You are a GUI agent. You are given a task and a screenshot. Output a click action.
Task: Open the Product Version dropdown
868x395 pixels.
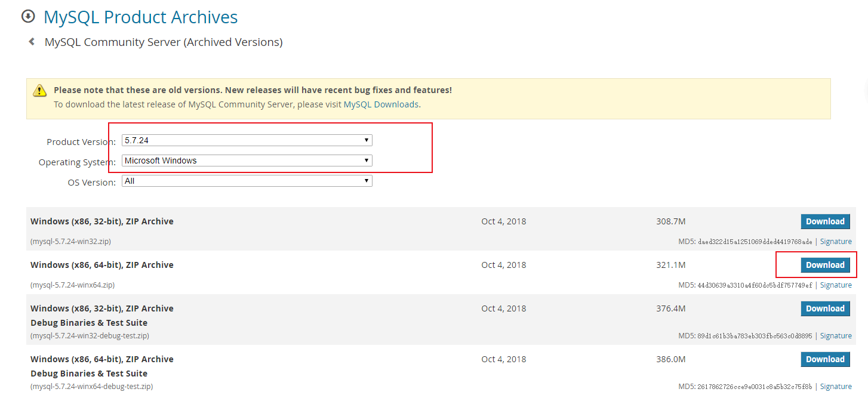[247, 140]
